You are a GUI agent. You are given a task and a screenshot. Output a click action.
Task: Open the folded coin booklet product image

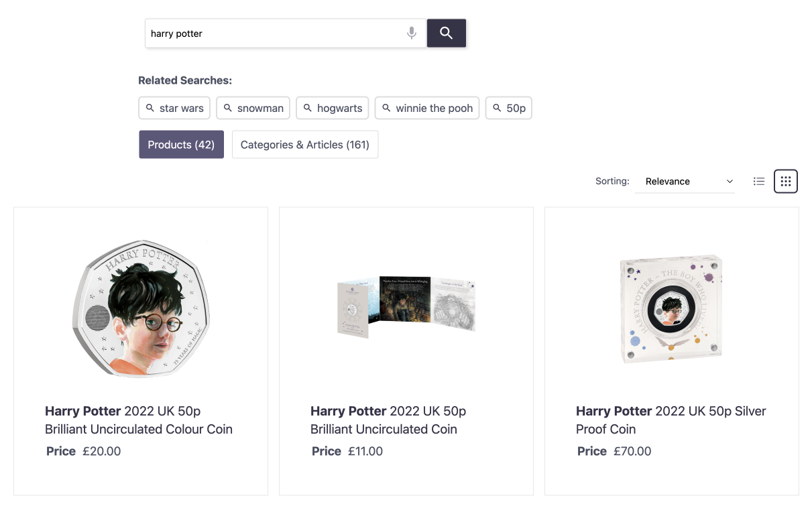[406, 306]
